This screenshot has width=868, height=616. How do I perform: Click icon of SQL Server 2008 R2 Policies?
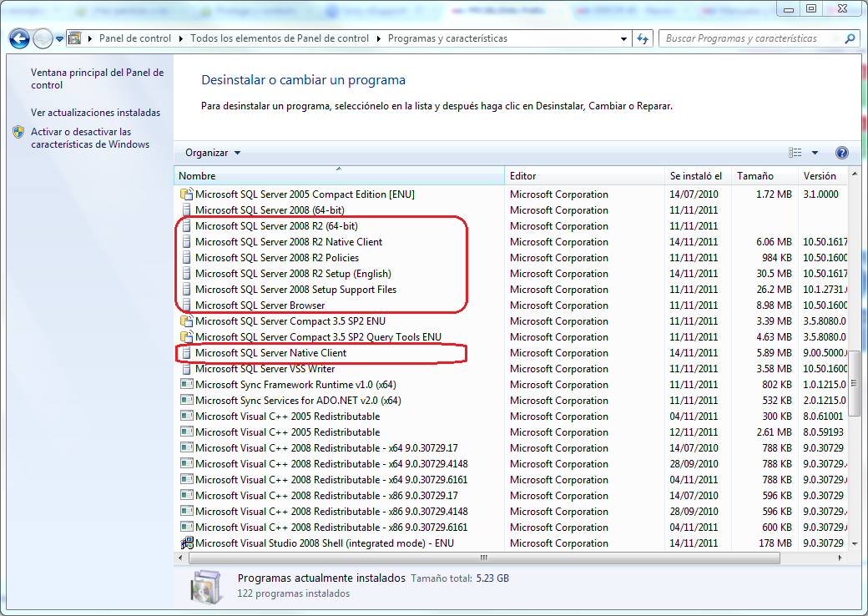[x=187, y=258]
